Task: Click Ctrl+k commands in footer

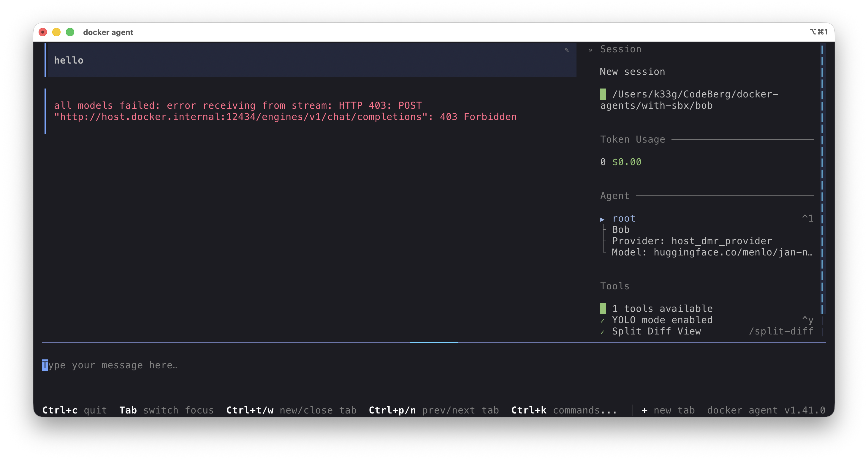Action: [x=564, y=410]
